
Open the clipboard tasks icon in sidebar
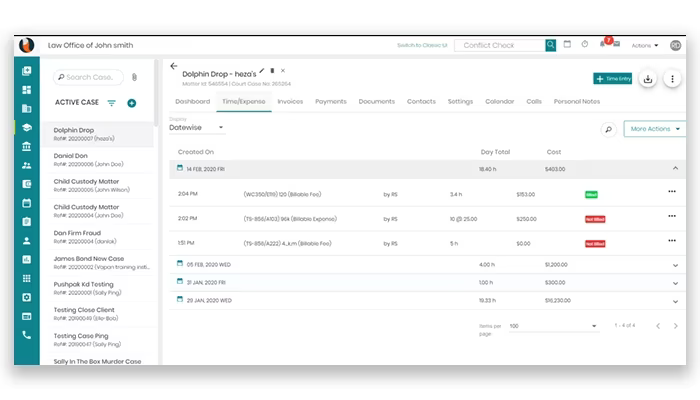point(27,222)
